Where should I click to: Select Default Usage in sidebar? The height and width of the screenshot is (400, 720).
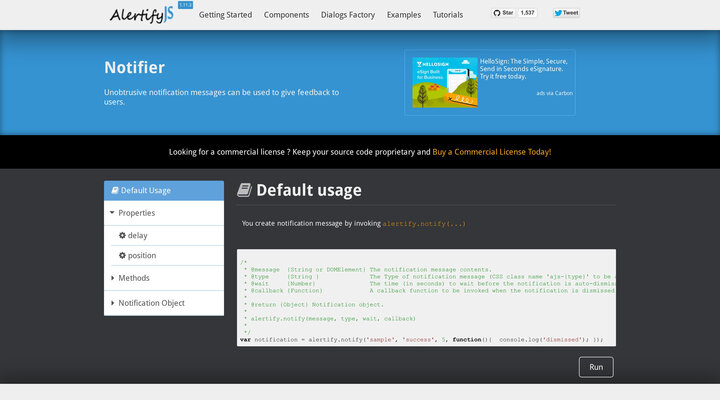click(x=164, y=191)
